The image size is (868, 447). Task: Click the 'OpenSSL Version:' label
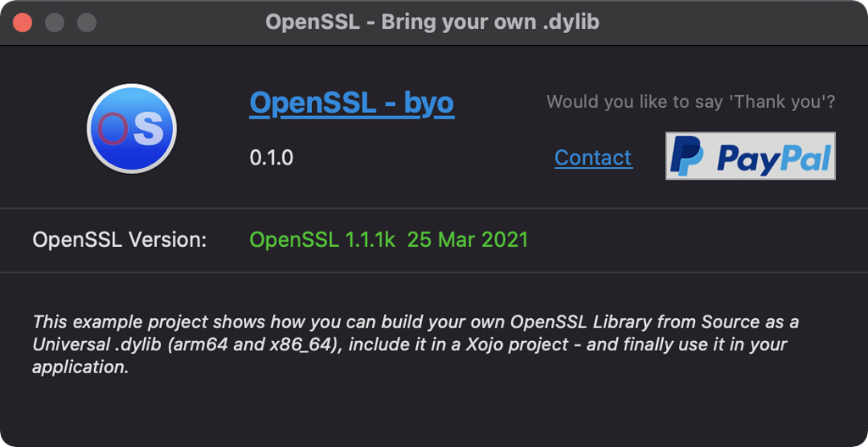coord(120,240)
